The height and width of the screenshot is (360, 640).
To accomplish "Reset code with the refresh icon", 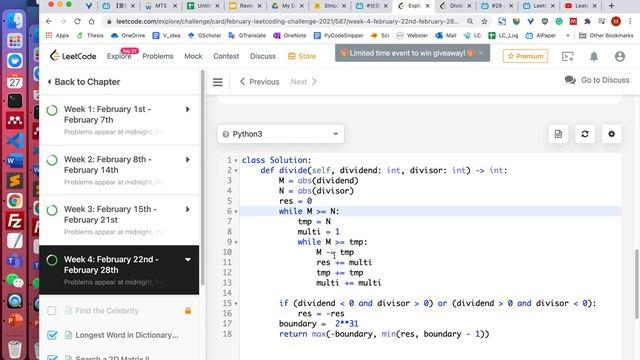I will pyautogui.click(x=584, y=134).
